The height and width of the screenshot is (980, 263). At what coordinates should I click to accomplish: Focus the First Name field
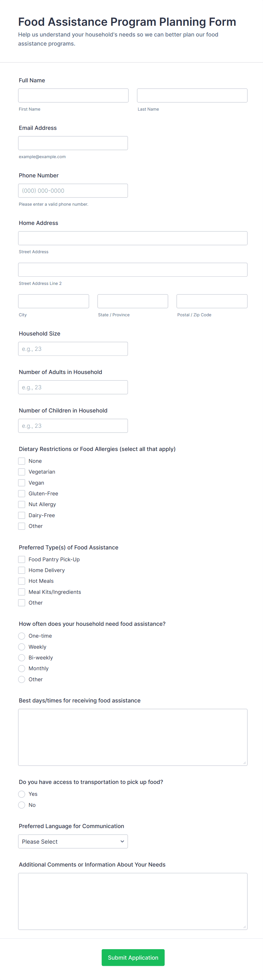coord(73,96)
